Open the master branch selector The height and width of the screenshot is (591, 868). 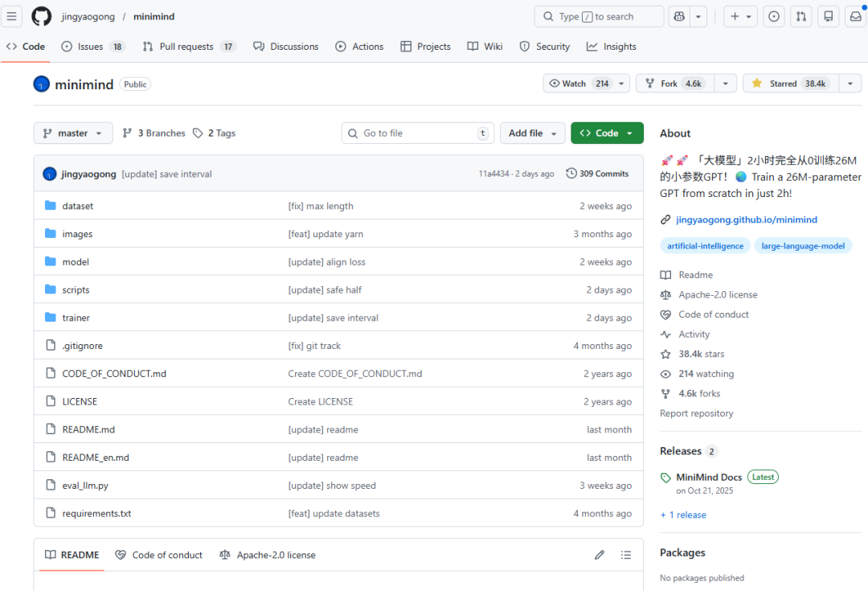pyautogui.click(x=73, y=133)
